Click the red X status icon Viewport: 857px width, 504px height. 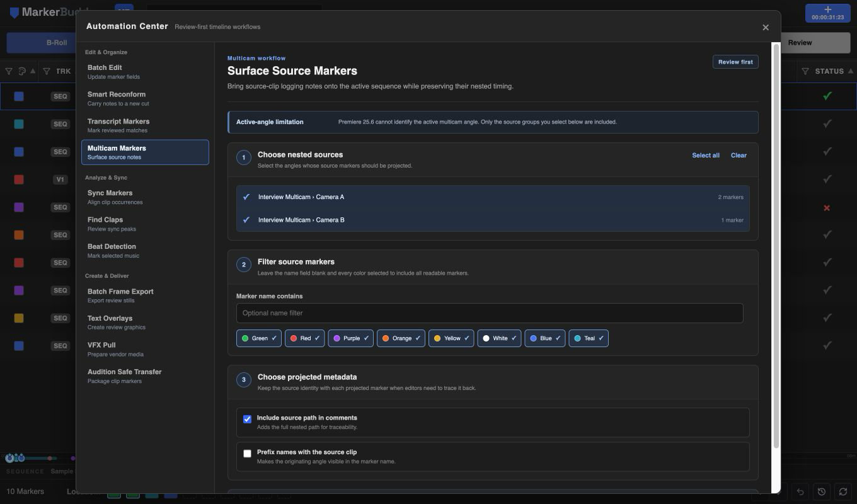tap(827, 207)
